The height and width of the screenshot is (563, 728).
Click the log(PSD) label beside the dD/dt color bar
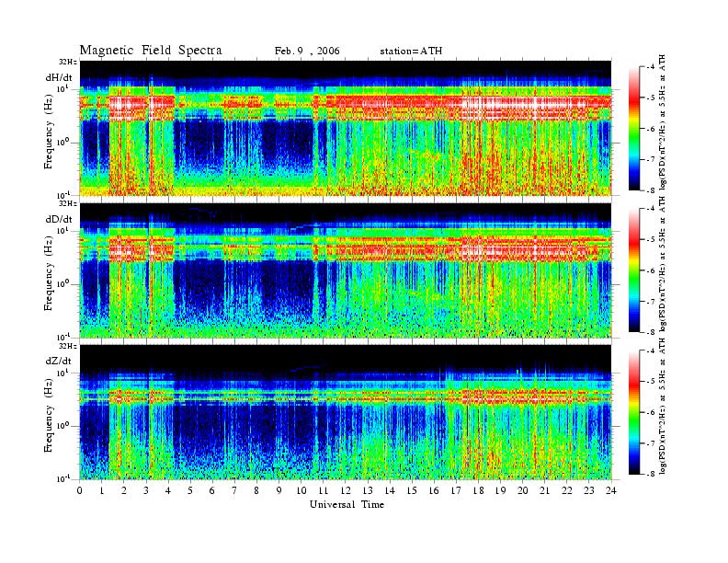click(x=663, y=264)
